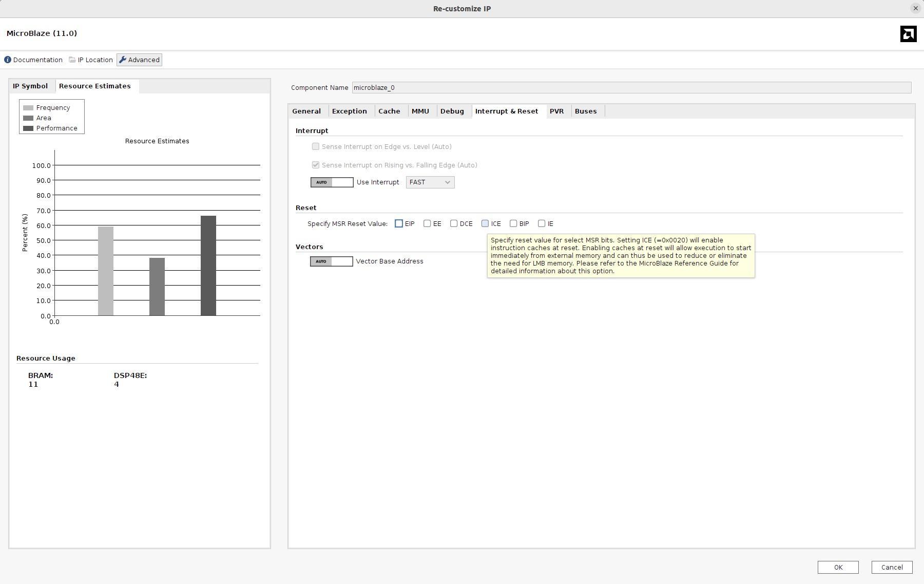The width and height of the screenshot is (924, 584).
Task: Enable the DCE reset bit checkbox
Action: pyautogui.click(x=454, y=223)
